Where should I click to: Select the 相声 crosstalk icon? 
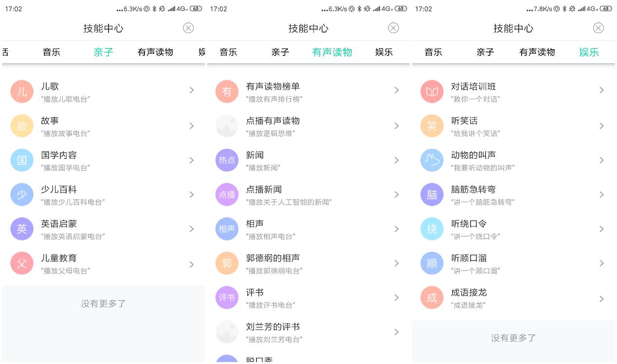[227, 229]
